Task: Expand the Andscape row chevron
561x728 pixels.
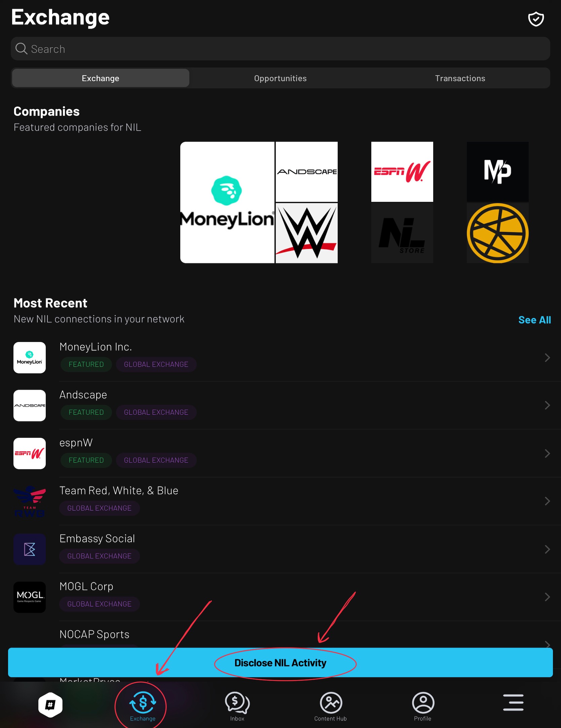Action: 547,405
